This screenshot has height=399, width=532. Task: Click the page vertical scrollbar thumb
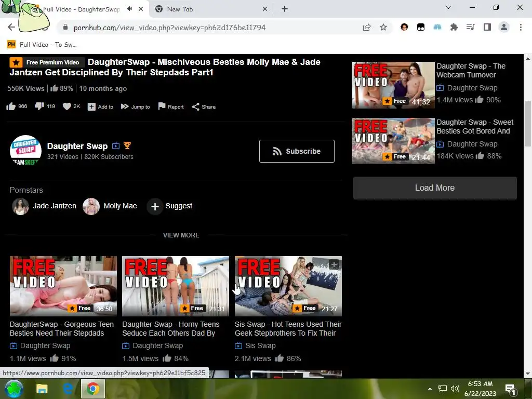528,124
